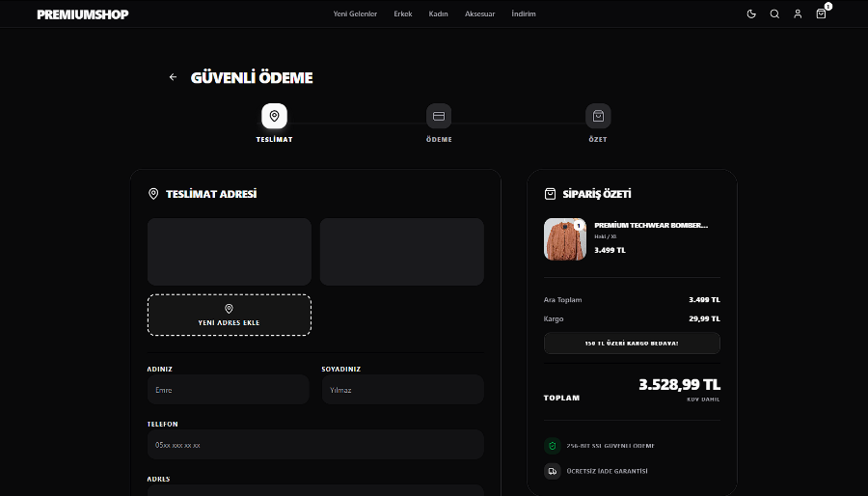Open the Kadın category
868x496 pixels.
coord(438,14)
